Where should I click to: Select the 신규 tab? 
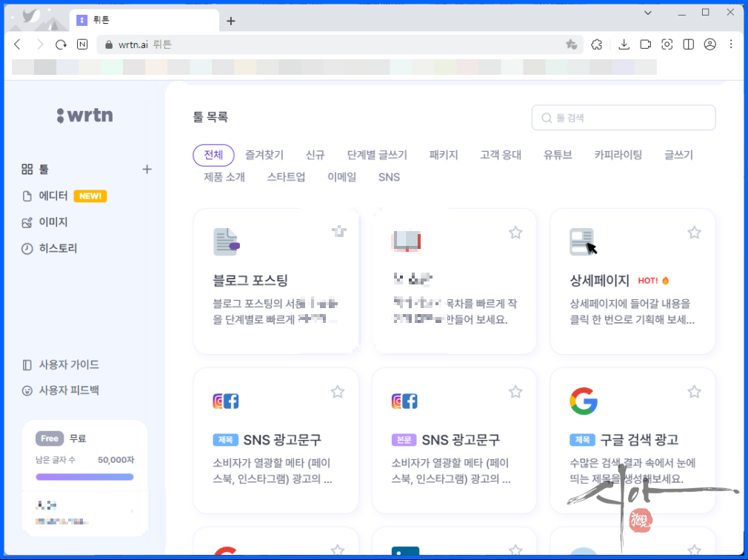pos(315,155)
